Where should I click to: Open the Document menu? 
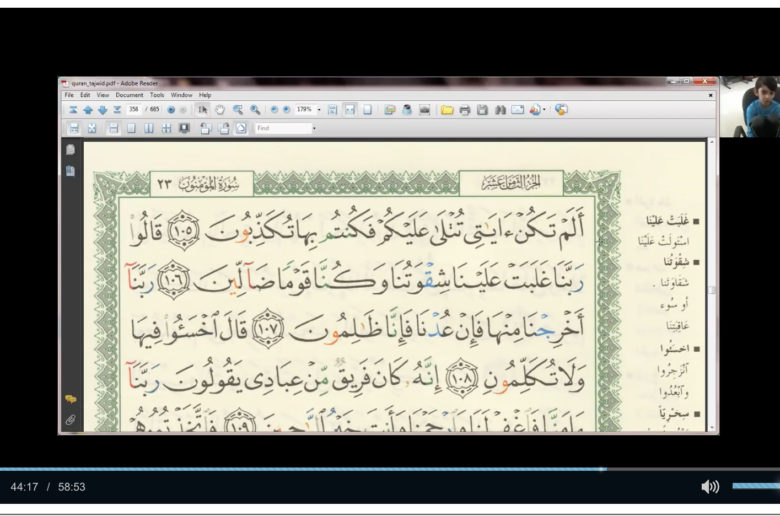coord(129,95)
